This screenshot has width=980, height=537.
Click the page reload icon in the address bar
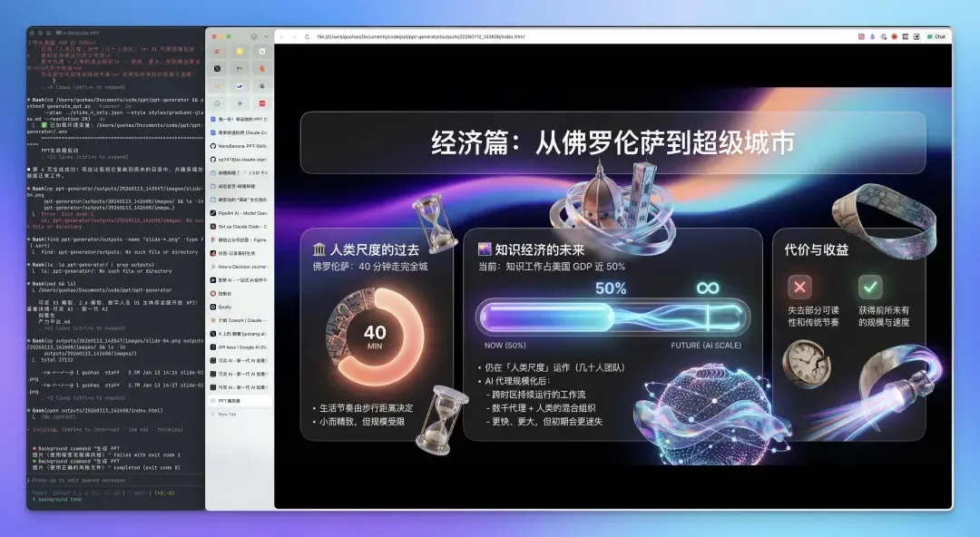[x=307, y=34]
